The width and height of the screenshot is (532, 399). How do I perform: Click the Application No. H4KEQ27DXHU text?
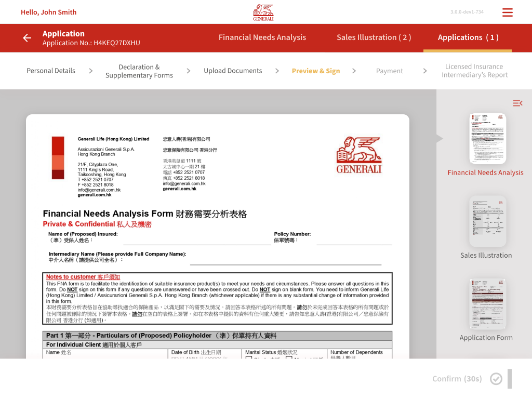pos(91,43)
